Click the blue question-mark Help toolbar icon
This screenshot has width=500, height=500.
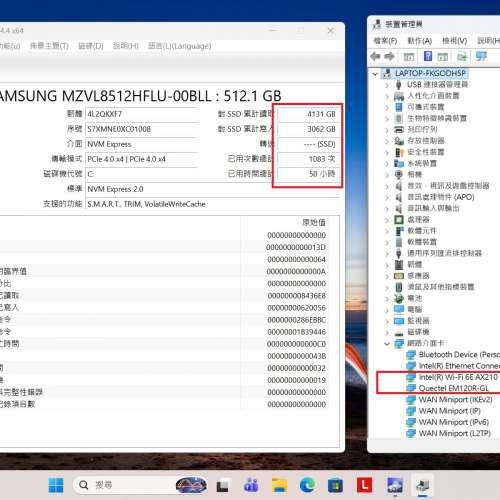[428, 56]
